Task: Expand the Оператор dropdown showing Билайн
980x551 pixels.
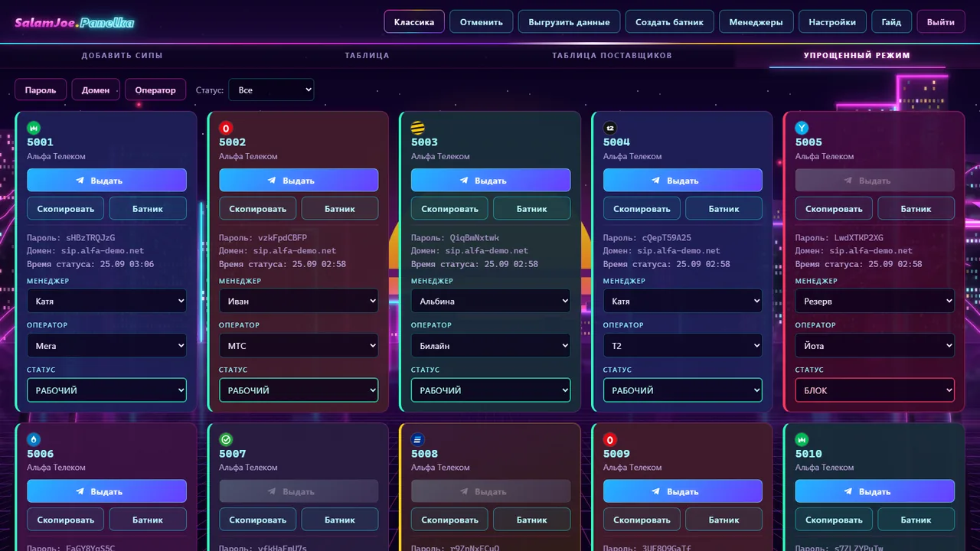Action: (491, 345)
